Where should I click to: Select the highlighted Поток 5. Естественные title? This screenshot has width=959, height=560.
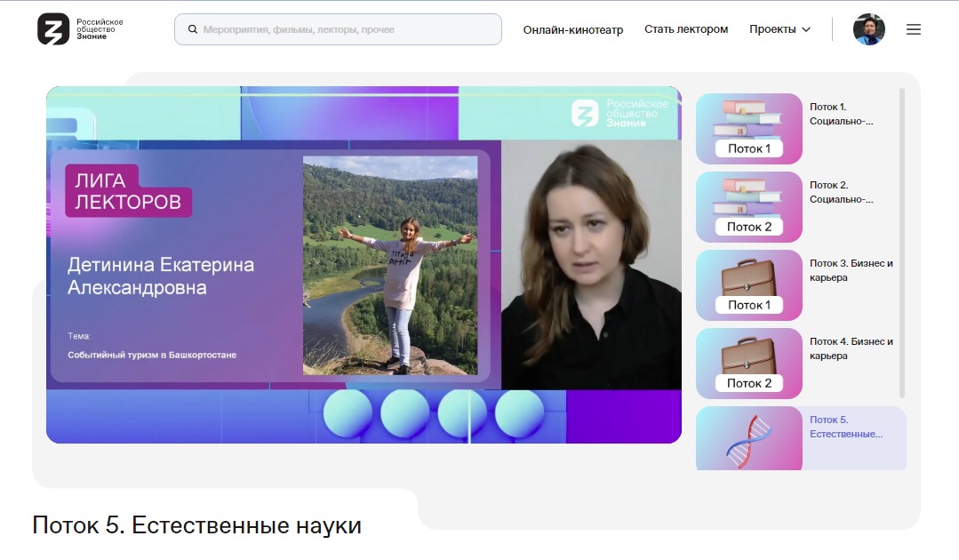[x=845, y=427]
